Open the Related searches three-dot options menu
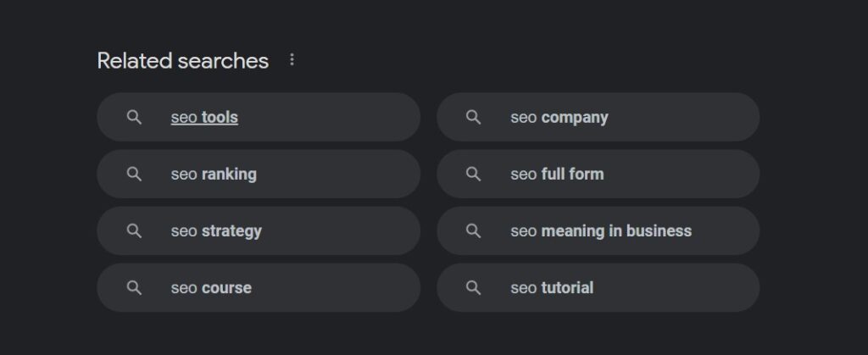The image size is (868, 355). 292,59
